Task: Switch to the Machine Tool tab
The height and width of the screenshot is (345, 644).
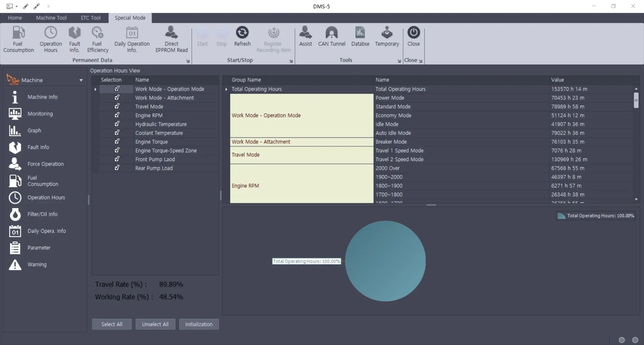Action: coord(51,18)
